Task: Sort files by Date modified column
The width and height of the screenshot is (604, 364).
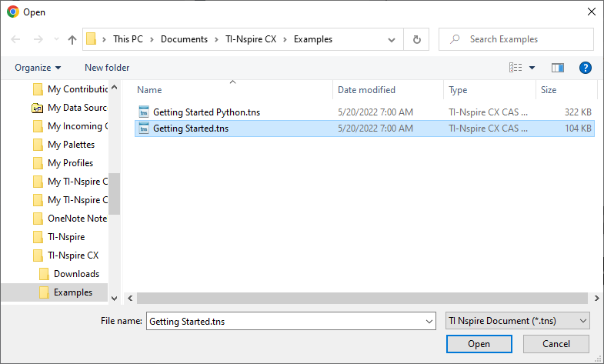Action: [366, 90]
